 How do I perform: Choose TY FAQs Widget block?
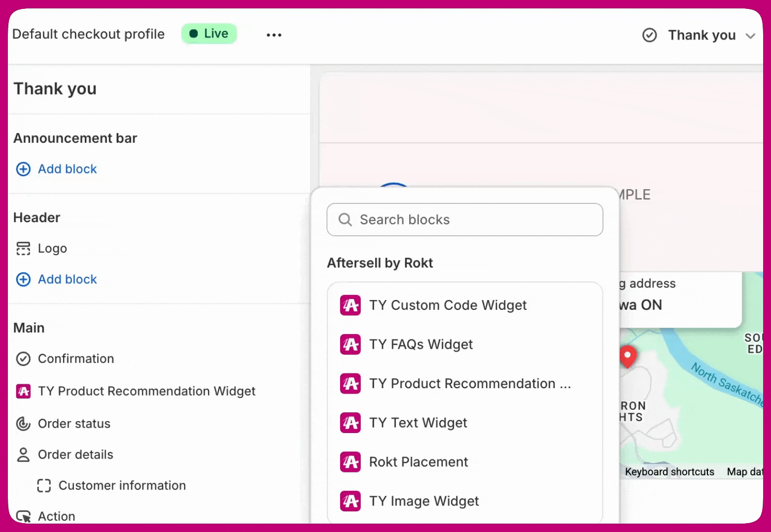[x=465, y=344]
